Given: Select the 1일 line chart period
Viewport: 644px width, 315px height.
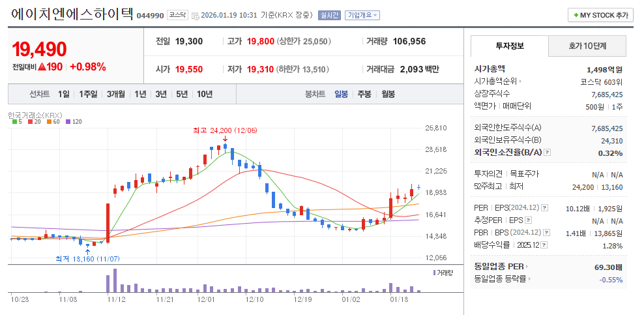Looking at the screenshot, I should point(64,94).
